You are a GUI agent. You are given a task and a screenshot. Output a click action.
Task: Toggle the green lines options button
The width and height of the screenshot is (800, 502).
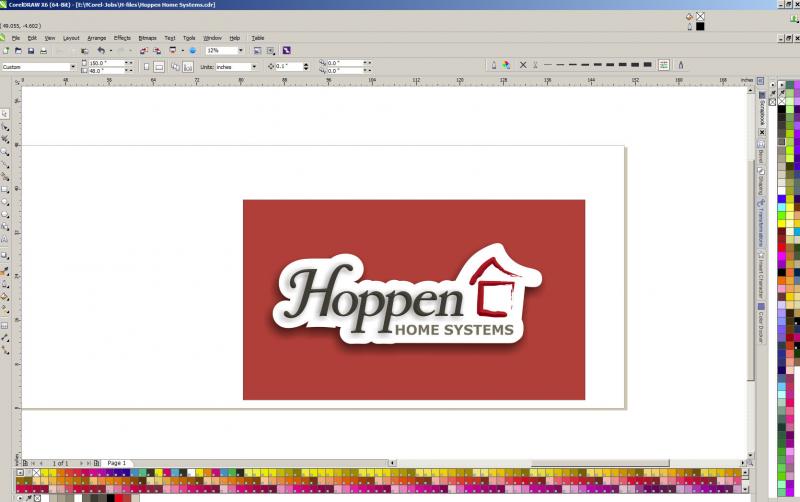tap(664, 65)
